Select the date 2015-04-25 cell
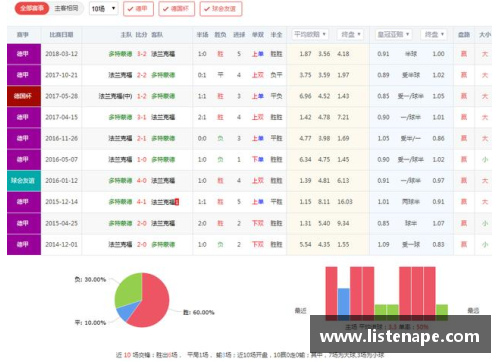This screenshot has width=500, height=362. 61,223
